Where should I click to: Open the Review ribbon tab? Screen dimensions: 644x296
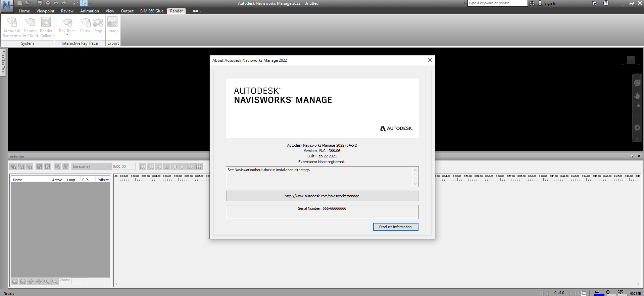(67, 11)
